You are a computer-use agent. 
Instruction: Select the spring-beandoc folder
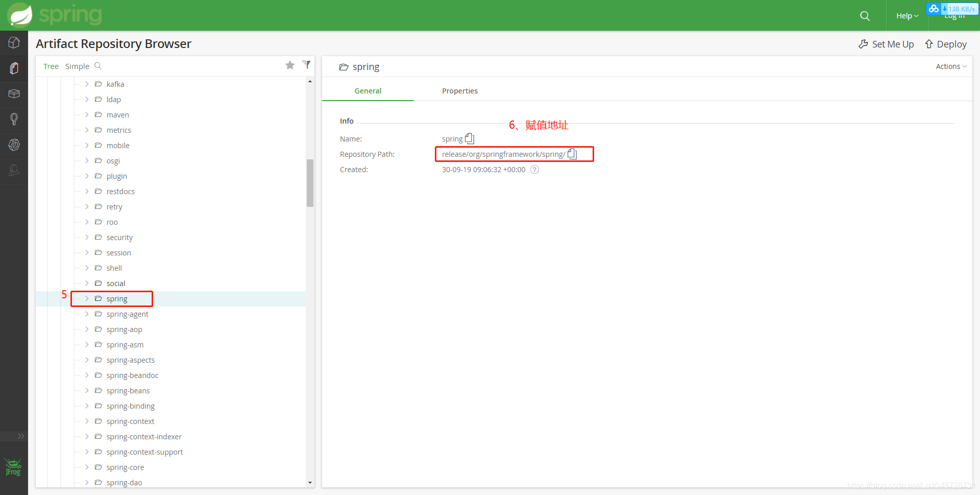[132, 375]
